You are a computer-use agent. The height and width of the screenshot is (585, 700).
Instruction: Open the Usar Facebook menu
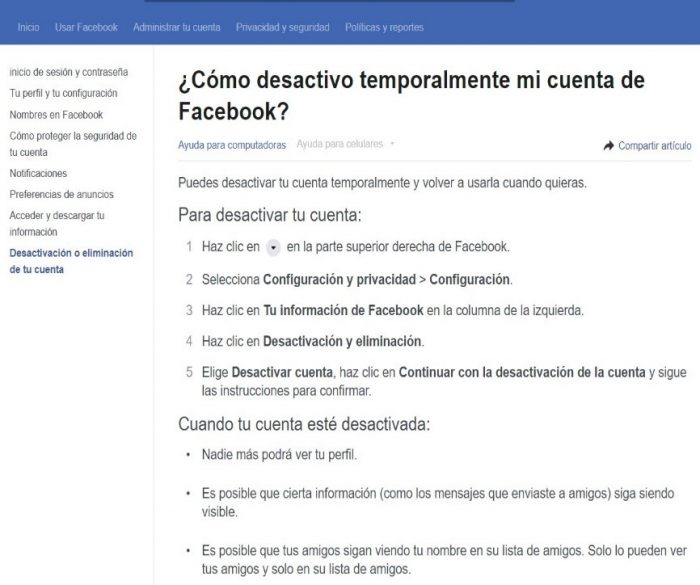pyautogui.click(x=86, y=27)
